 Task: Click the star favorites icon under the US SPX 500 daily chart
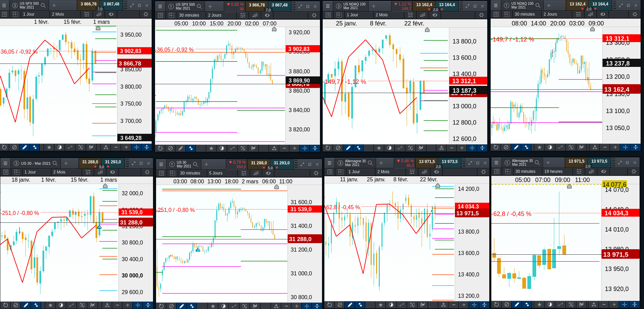(49, 147)
